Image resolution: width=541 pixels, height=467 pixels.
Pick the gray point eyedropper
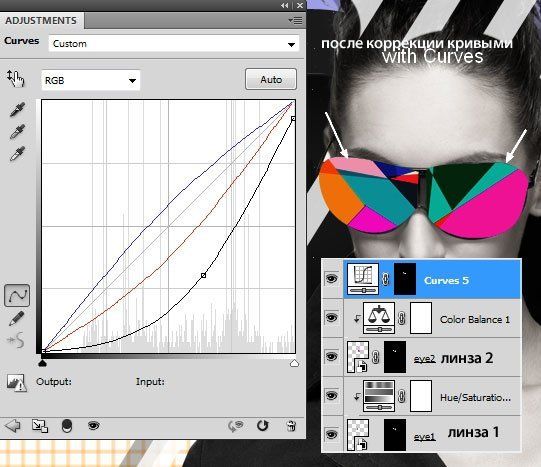(17, 132)
